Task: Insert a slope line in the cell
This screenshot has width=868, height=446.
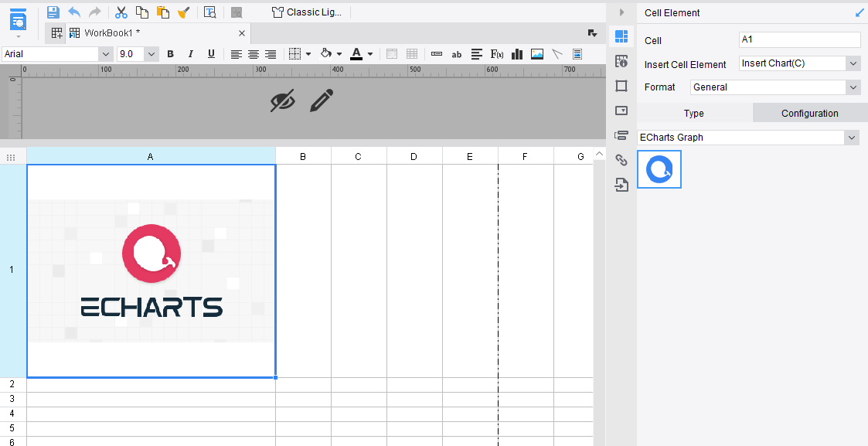Action: 557,53
